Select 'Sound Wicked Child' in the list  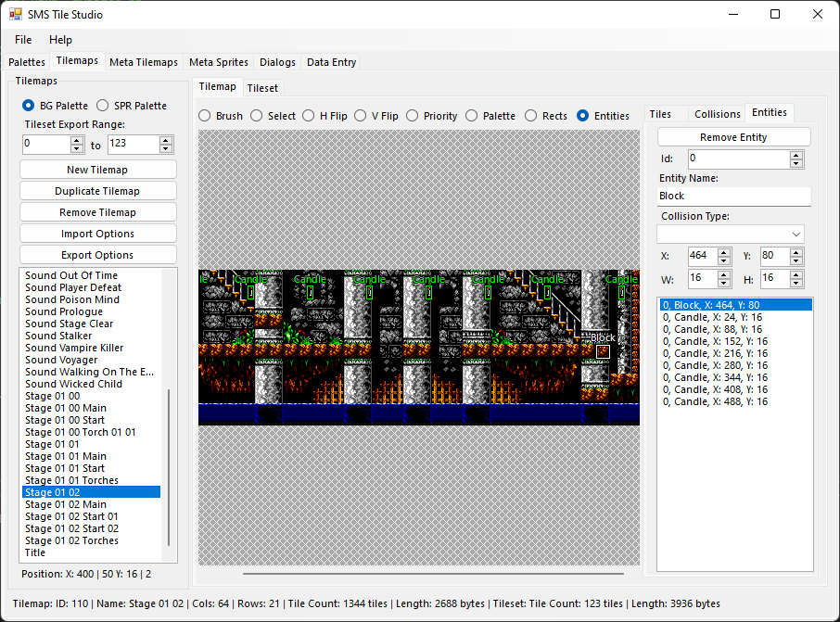(x=91, y=384)
